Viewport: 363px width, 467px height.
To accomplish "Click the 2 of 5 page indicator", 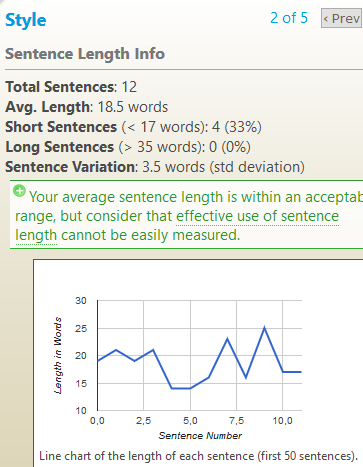I will tap(289, 18).
